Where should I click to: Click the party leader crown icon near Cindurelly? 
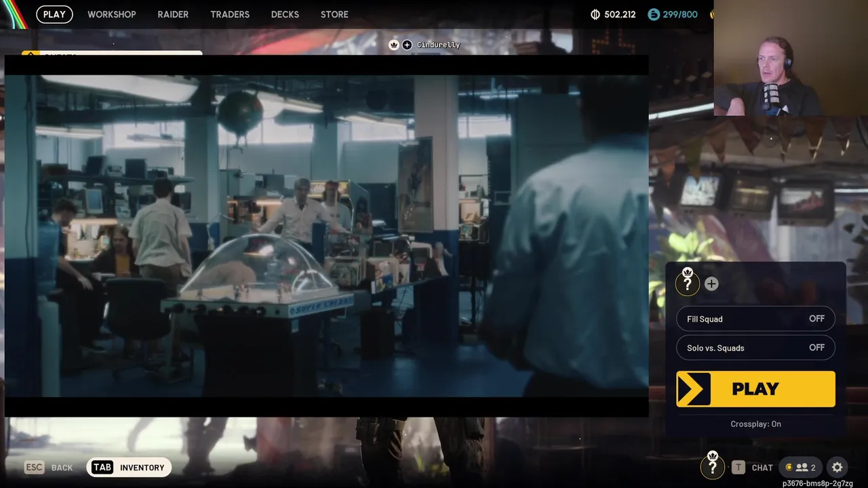(x=393, y=45)
